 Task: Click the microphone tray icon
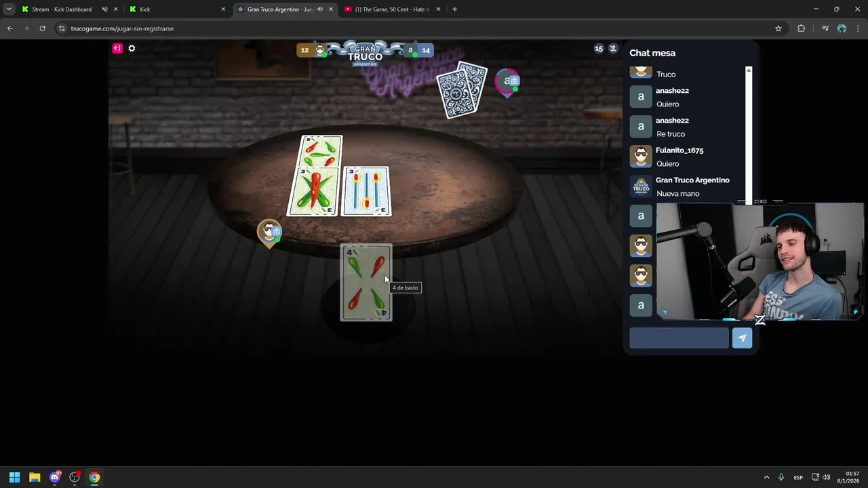click(x=781, y=477)
